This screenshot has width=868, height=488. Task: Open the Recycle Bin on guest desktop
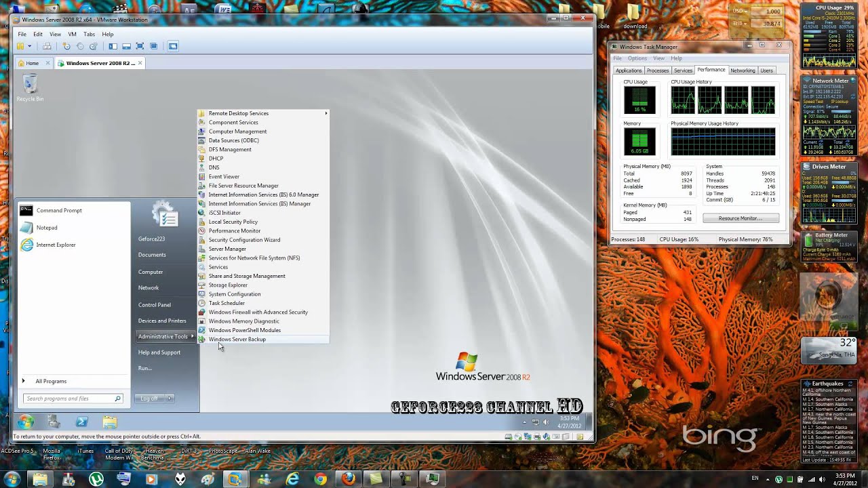[30, 88]
